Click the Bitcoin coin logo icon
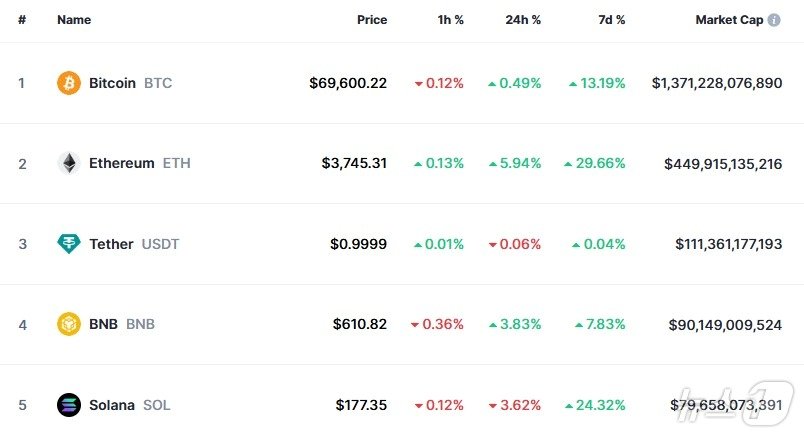 (69, 83)
